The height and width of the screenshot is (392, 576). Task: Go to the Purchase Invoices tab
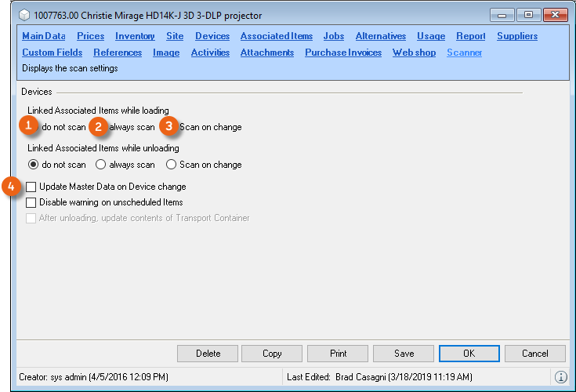click(x=342, y=53)
